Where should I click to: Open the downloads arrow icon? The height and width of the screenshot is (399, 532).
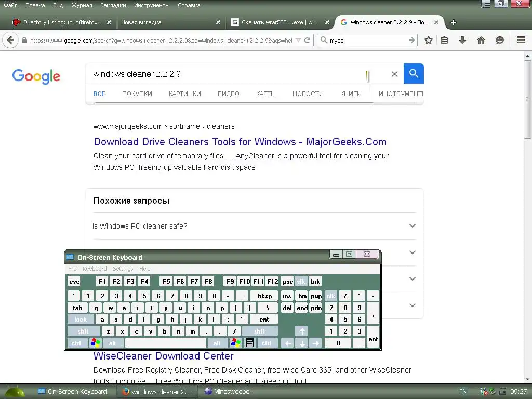click(x=462, y=40)
